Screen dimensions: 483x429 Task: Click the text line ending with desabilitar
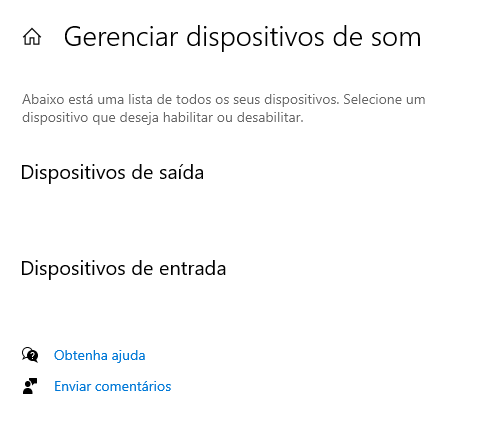coord(163,117)
